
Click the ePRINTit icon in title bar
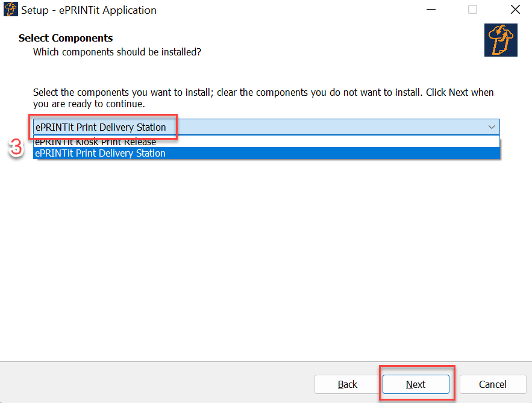pos(11,10)
